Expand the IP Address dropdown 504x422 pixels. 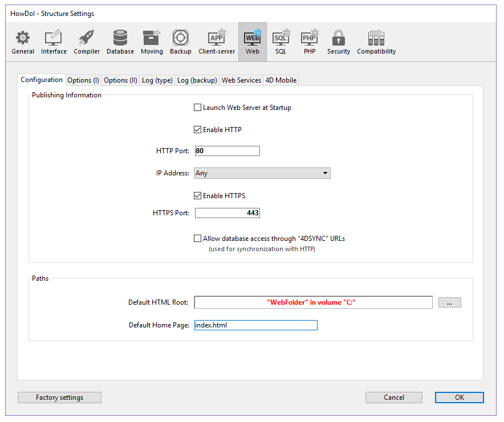click(x=262, y=173)
